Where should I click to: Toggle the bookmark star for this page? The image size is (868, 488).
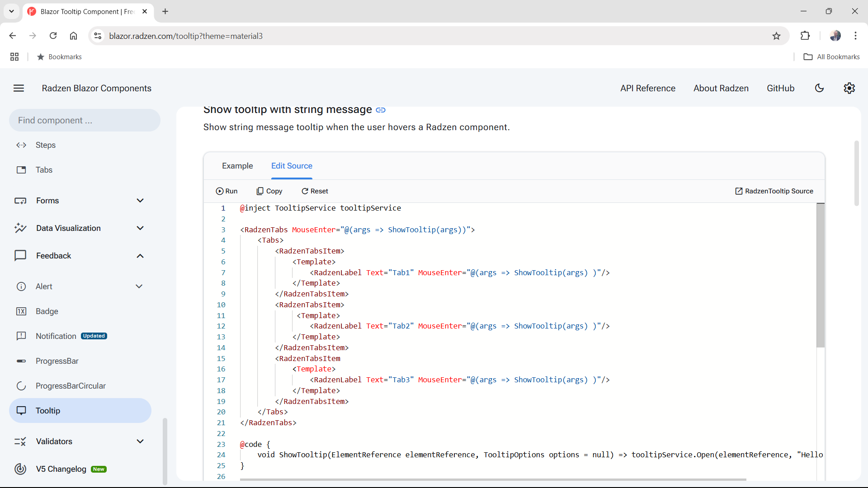pyautogui.click(x=777, y=36)
